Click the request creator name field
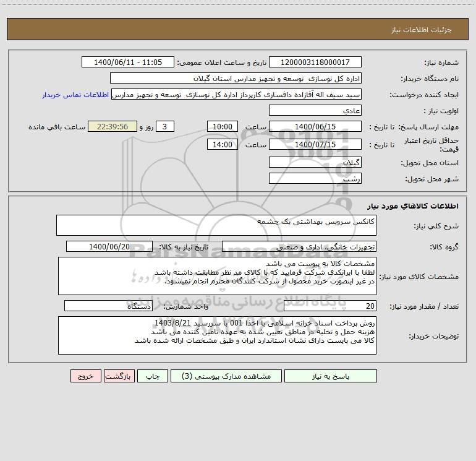Image resolution: width=476 pixels, height=461 pixels. click(236, 94)
